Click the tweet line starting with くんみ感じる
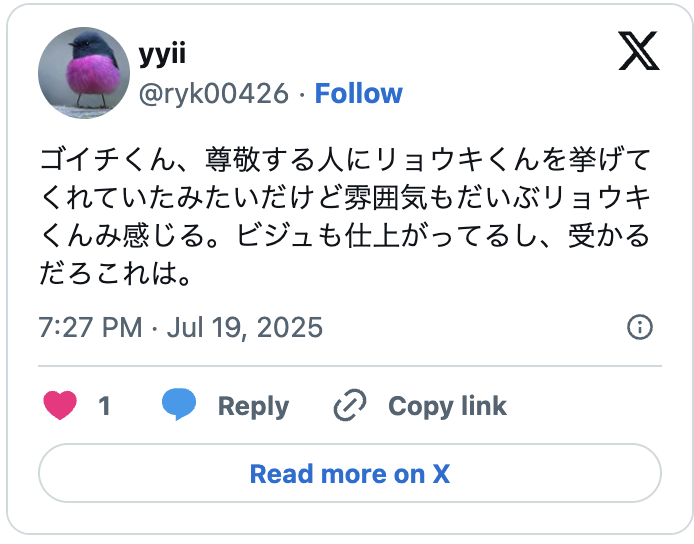 point(345,235)
